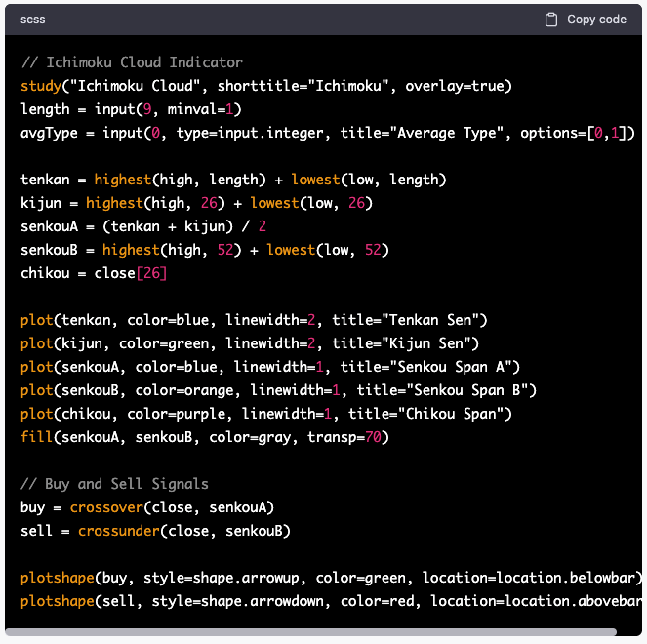647x644 pixels.
Task: Click the plotshape(buy, arrowup) line
Action: pyautogui.click(x=332, y=578)
